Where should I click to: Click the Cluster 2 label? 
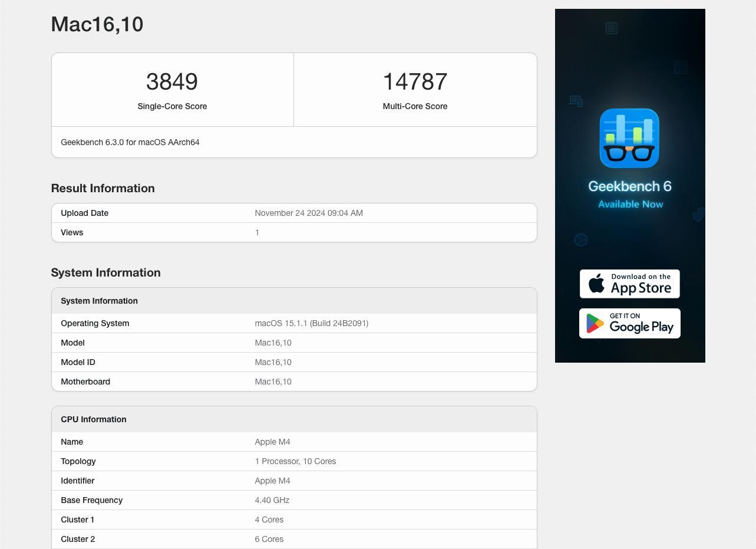point(78,539)
